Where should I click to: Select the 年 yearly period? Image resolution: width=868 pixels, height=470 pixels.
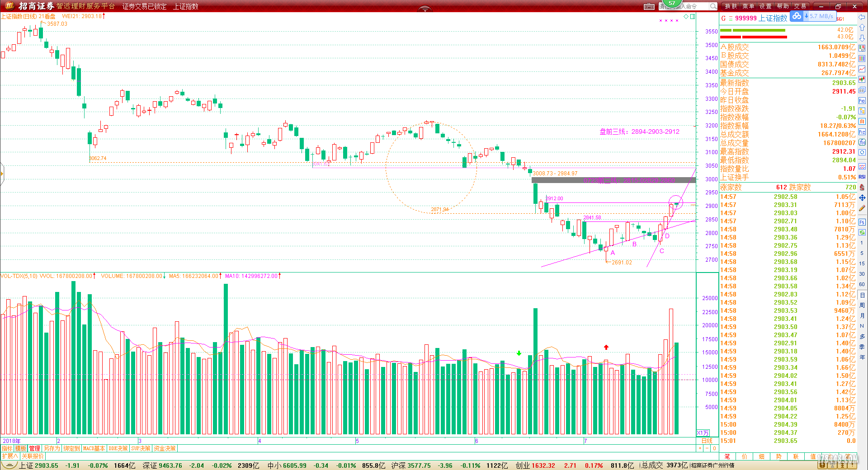862,357
